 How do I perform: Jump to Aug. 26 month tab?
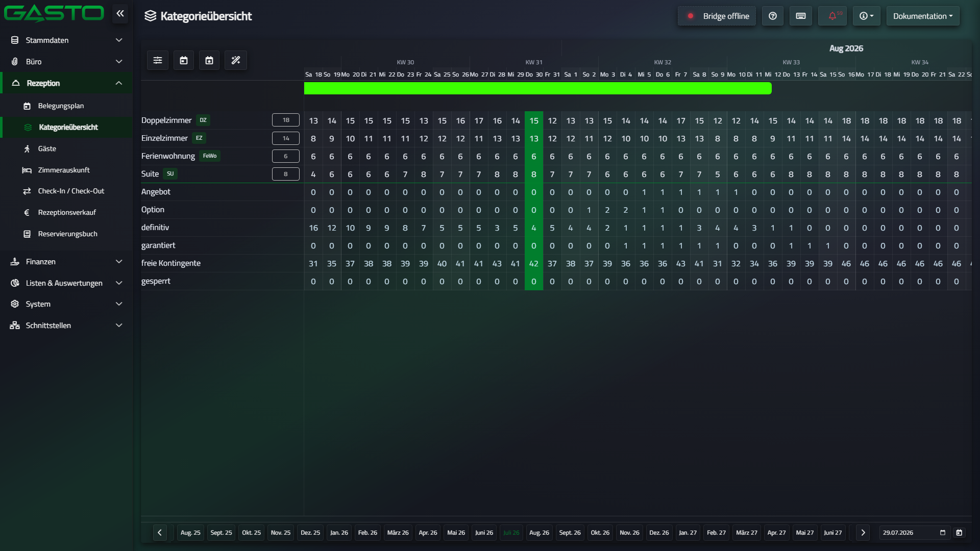tap(539, 533)
